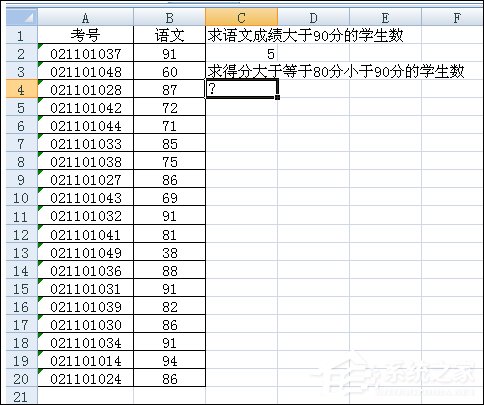
Task: Select column B header
Action: [169, 17]
